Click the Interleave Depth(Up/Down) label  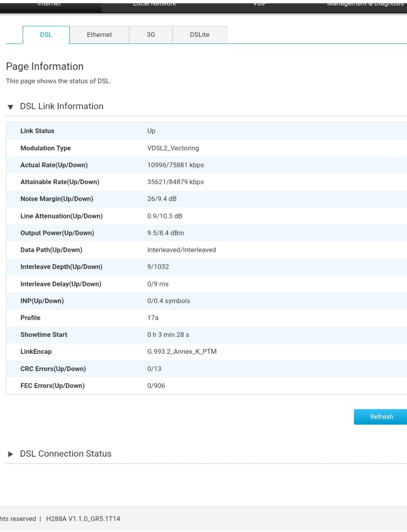coord(61,267)
